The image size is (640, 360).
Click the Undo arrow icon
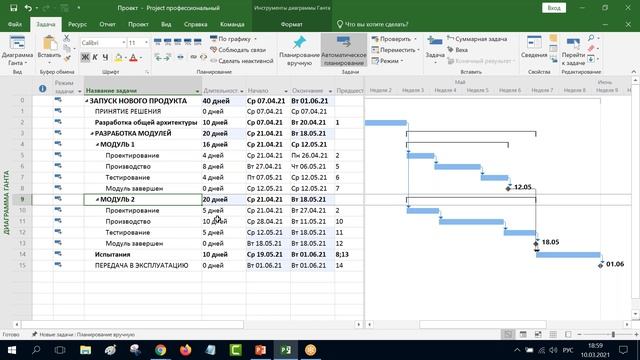pyautogui.click(x=28, y=8)
